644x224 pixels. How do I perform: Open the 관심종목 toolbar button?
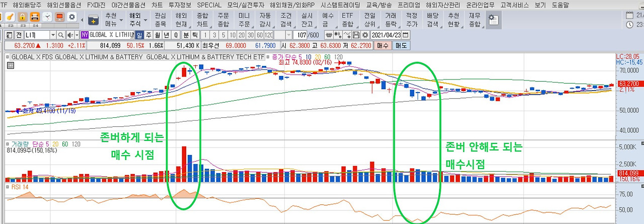(x=160, y=20)
